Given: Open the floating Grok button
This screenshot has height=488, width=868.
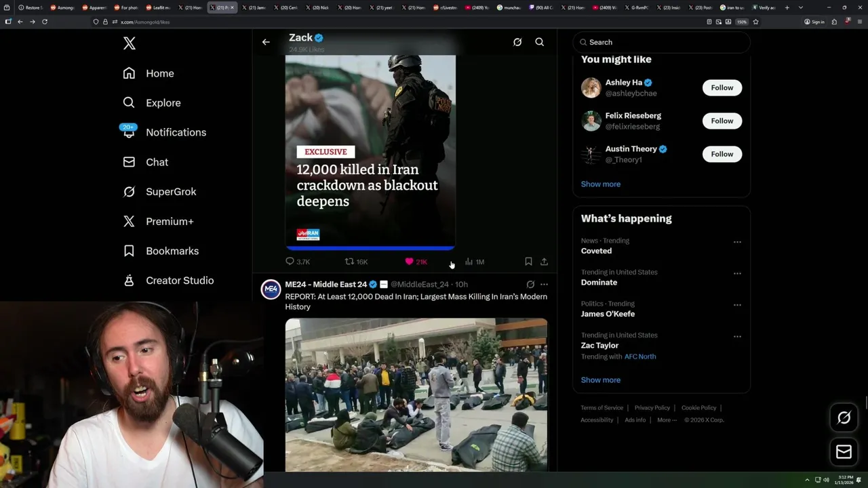Looking at the screenshot, I should coord(844,418).
